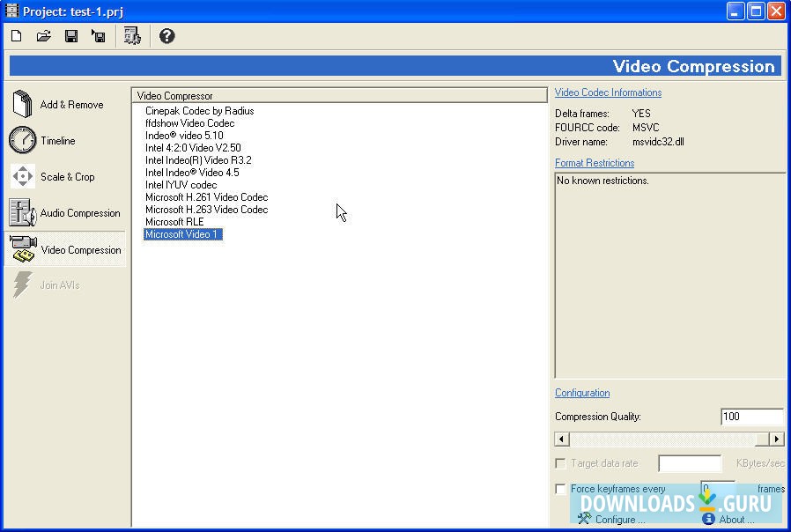Click the Configuration link
The height and width of the screenshot is (532, 791).
[582, 393]
